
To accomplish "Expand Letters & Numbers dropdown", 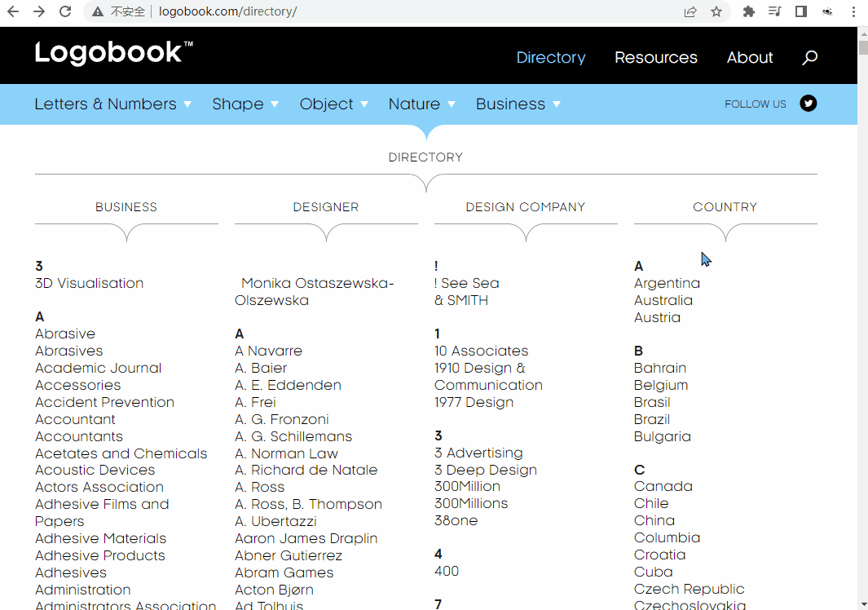I will [x=113, y=104].
